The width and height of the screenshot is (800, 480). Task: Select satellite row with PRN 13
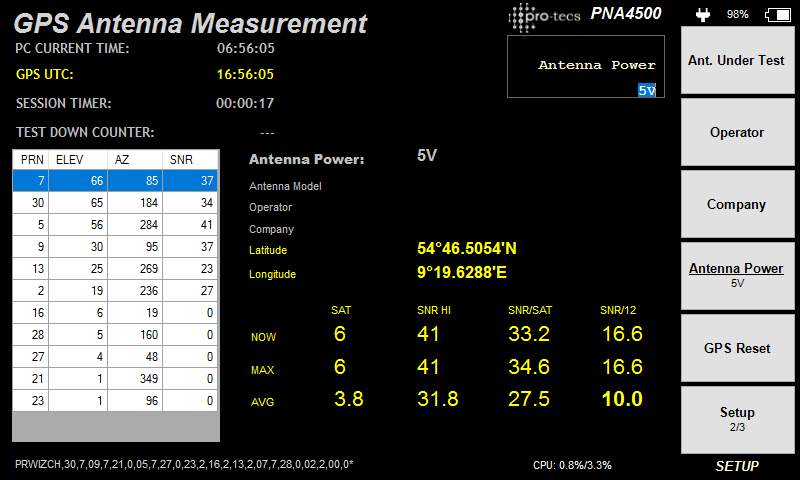pos(115,269)
